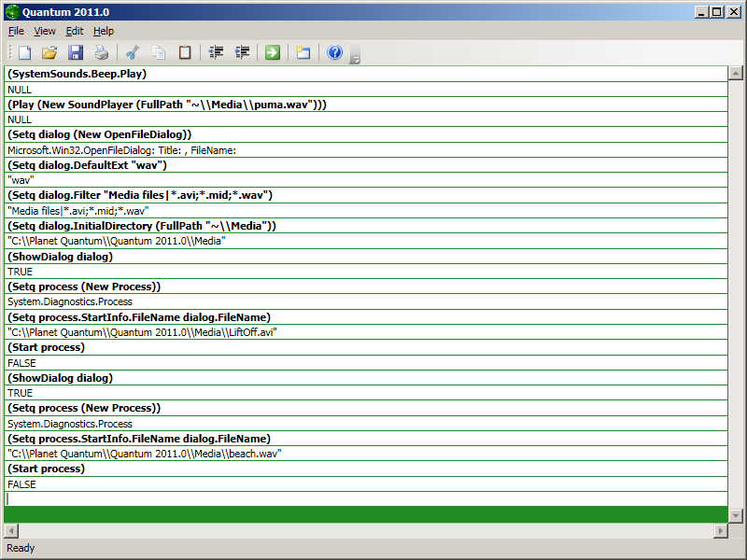Screen dimensions: 747x560
Task: Click (Setq dialog (New OpenFileDialog)) line
Action: click(366, 134)
